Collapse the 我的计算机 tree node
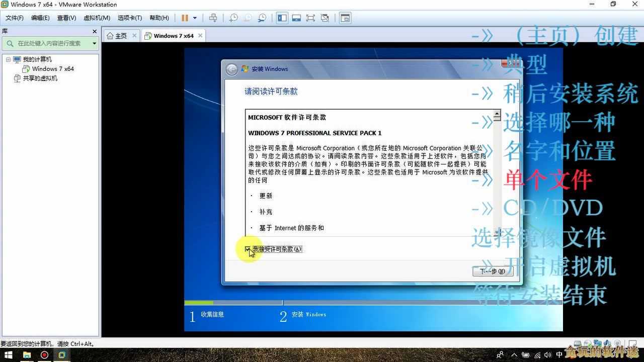The image size is (644, 362). [x=8, y=59]
